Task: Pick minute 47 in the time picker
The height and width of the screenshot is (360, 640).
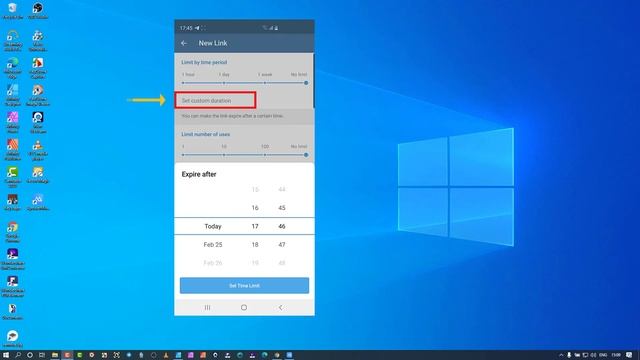Action: (x=282, y=244)
